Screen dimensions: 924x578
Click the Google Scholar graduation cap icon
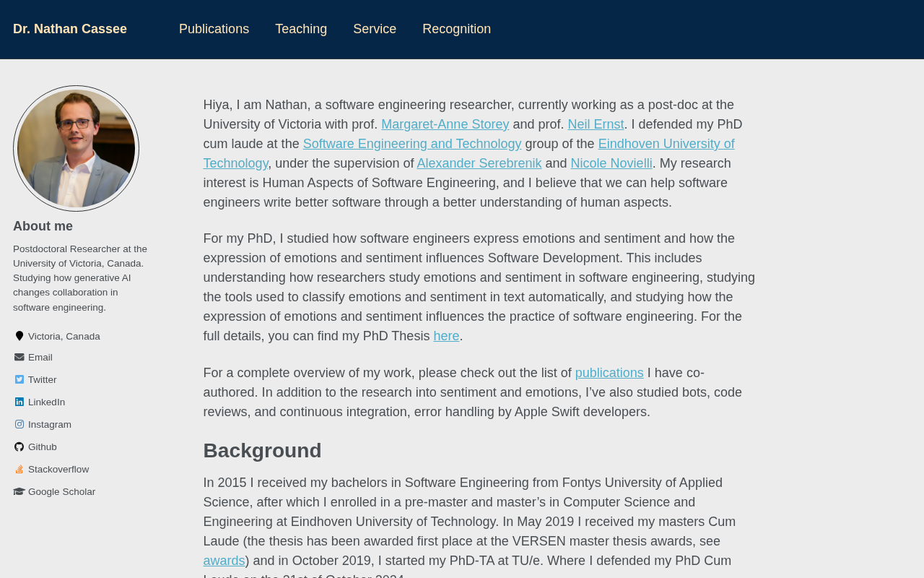(19, 492)
